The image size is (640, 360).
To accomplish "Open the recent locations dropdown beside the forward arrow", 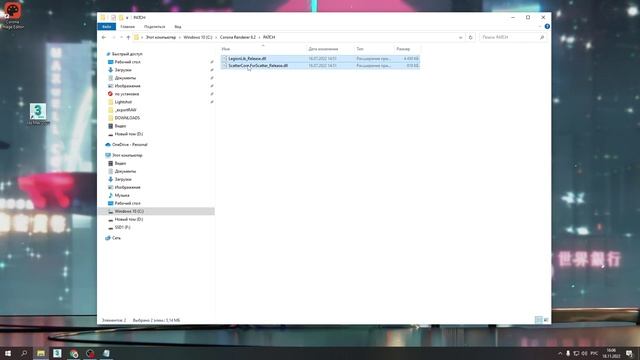I will [121, 37].
